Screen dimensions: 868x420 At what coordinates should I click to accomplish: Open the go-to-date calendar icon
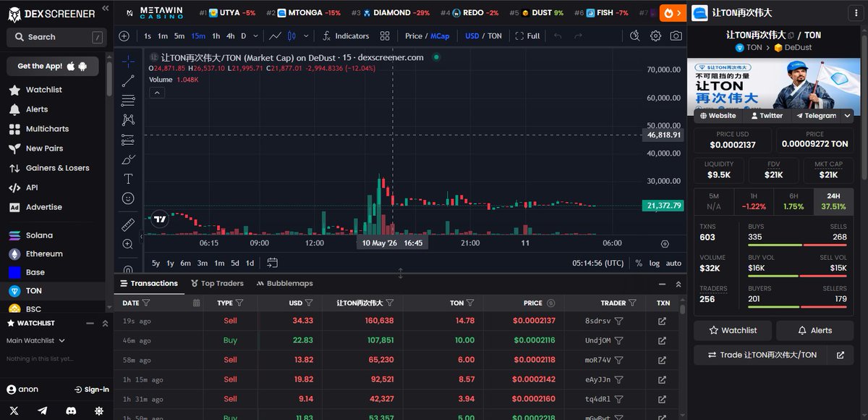click(x=272, y=263)
